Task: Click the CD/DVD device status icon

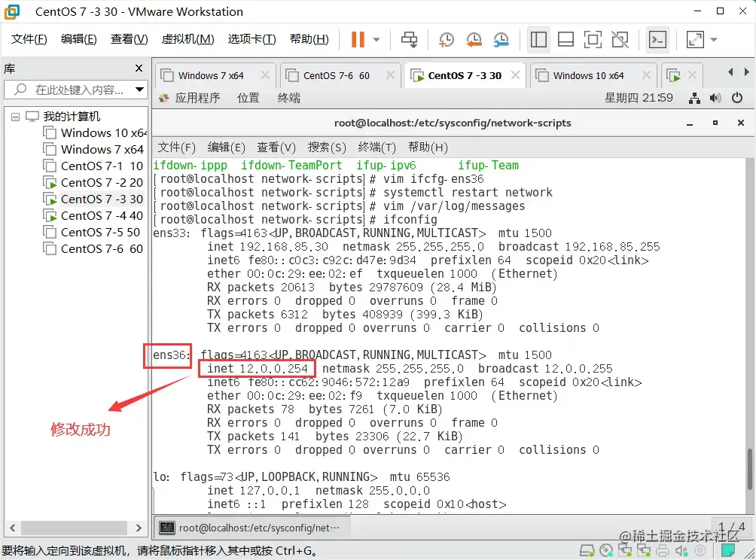Action: 606,550
